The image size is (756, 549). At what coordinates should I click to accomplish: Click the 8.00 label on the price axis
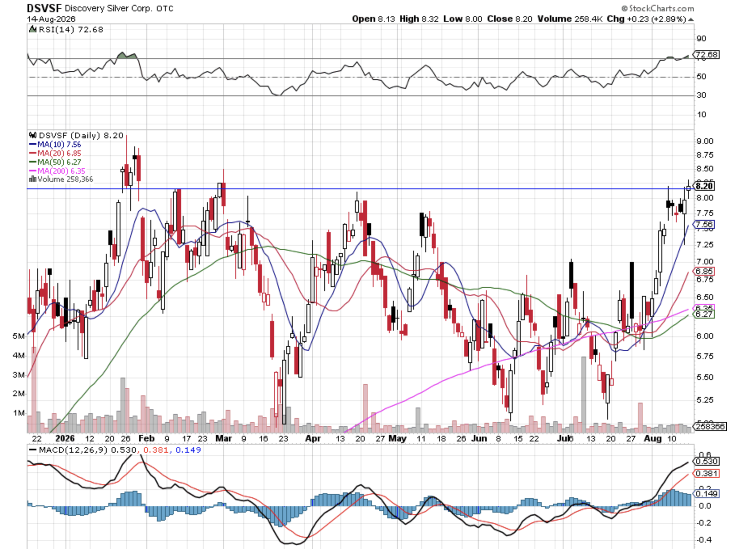point(705,198)
